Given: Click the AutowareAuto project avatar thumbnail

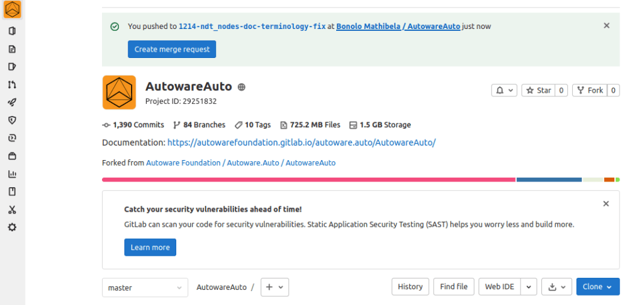Looking at the screenshot, I should pyautogui.click(x=119, y=92).
